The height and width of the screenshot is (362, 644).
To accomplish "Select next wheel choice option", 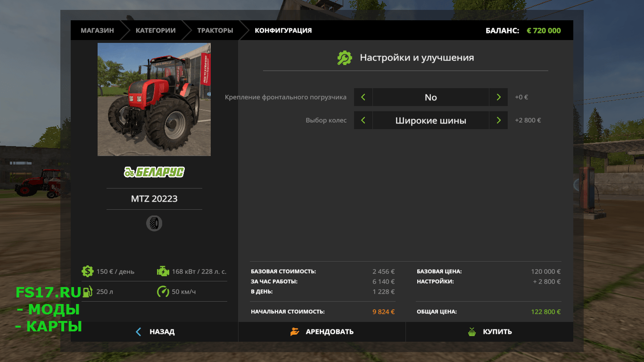I will click(498, 120).
